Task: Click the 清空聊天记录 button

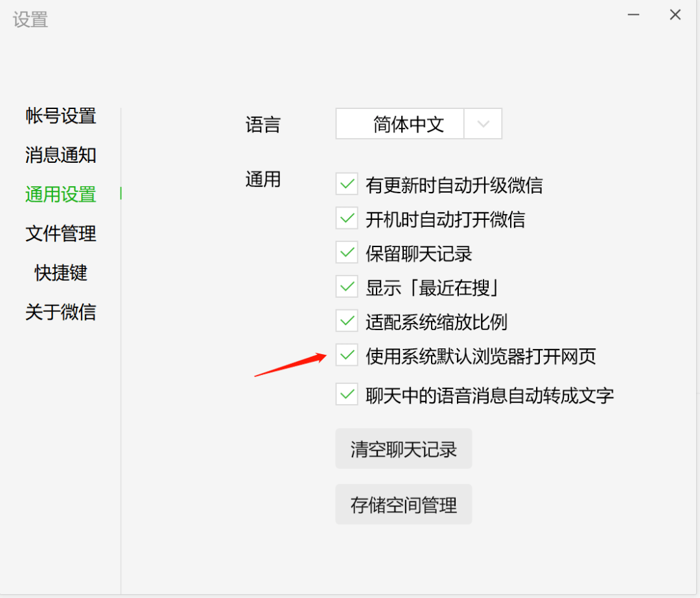Action: [404, 449]
